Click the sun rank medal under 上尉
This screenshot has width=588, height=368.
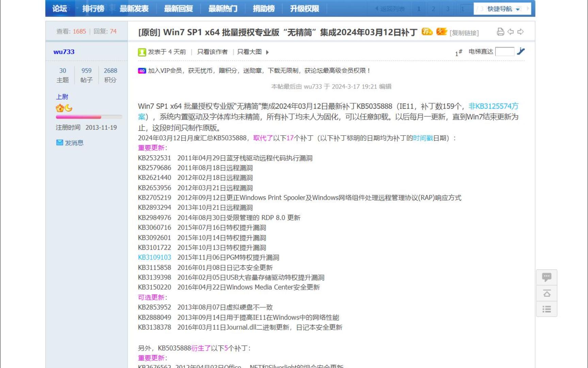60,108
